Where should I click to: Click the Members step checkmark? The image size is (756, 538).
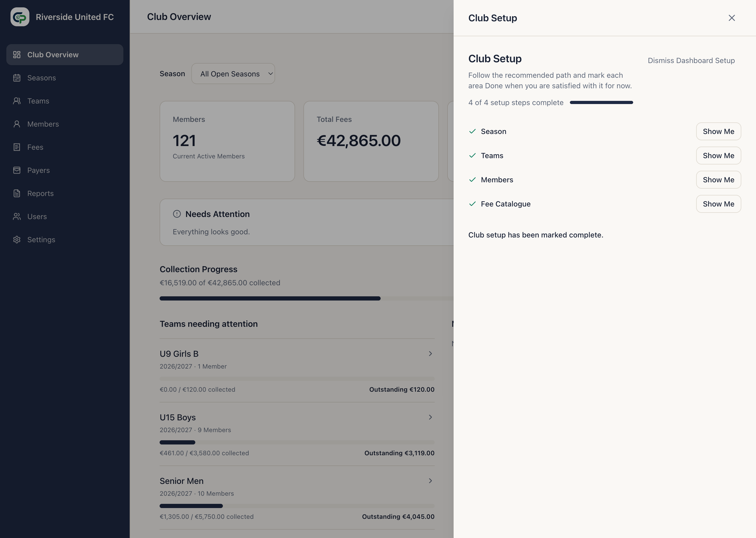point(472,180)
